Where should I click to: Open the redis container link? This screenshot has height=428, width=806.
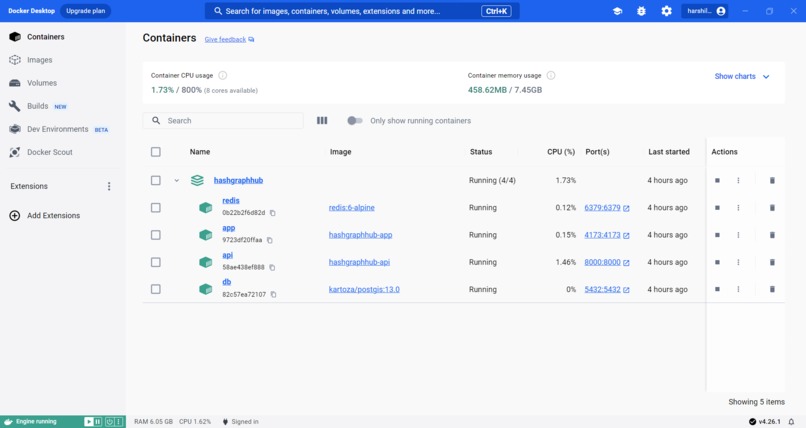coord(231,200)
